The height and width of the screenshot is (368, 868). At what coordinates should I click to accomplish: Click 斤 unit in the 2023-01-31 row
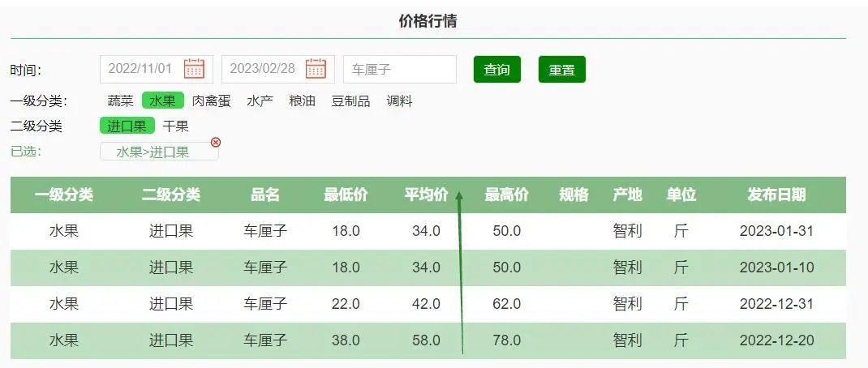coord(681,231)
